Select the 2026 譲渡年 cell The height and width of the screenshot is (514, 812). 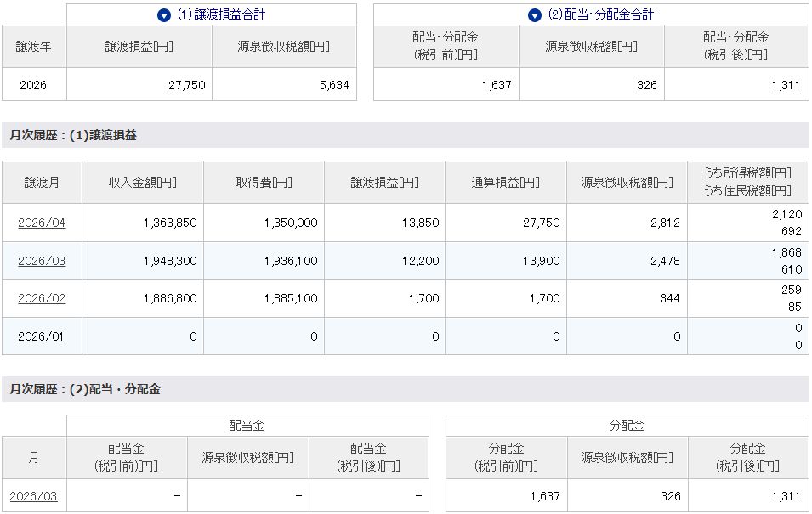tap(34, 85)
